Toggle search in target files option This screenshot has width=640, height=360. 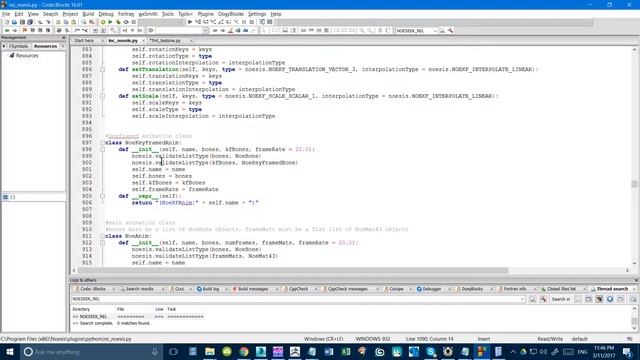coord(589,299)
